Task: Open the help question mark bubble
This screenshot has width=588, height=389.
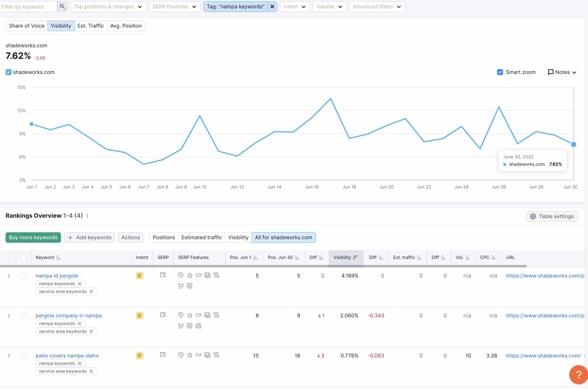Action: click(x=579, y=375)
